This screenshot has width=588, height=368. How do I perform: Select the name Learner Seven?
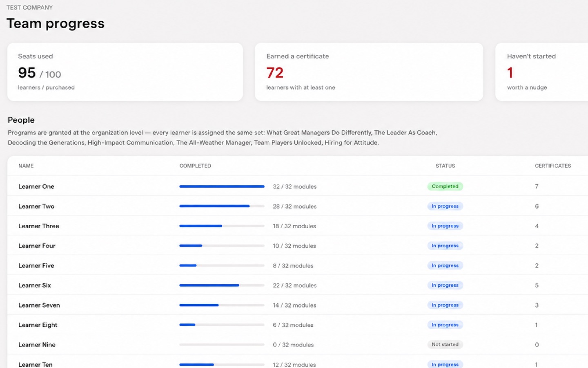point(39,305)
